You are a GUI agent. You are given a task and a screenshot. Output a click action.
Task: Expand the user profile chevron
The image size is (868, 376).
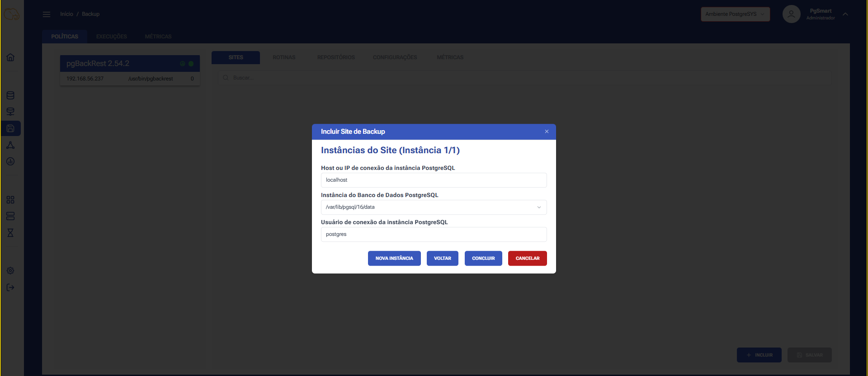(x=845, y=14)
